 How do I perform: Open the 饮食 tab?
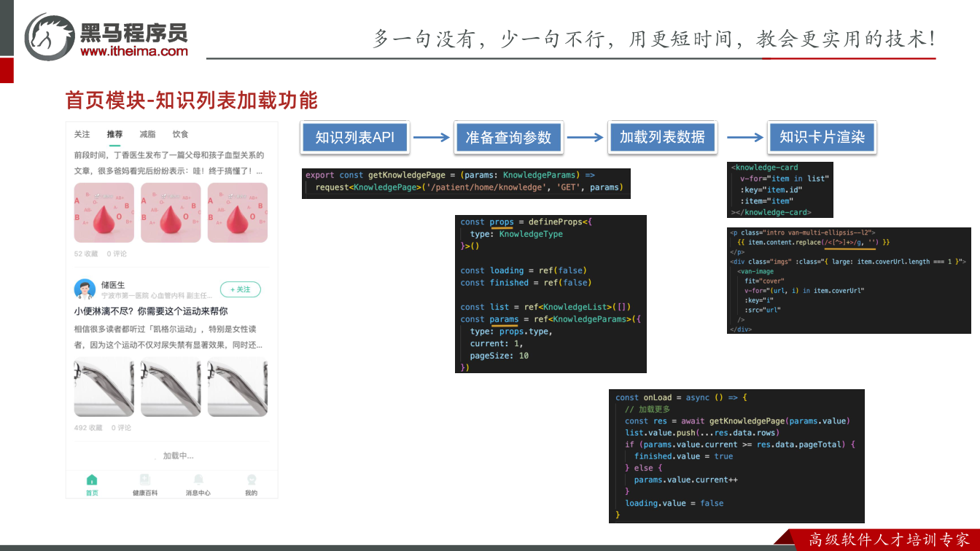(180, 134)
